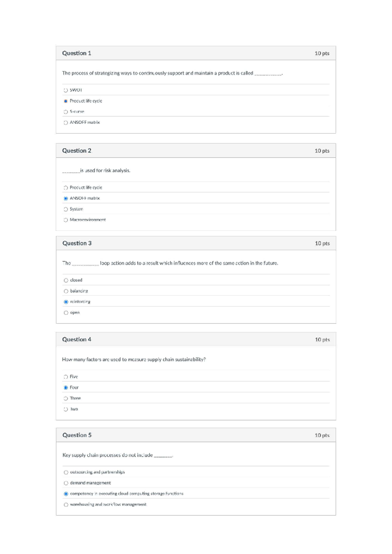
Task: Select ANSOFF matrix in Question 1
Action: (x=66, y=122)
